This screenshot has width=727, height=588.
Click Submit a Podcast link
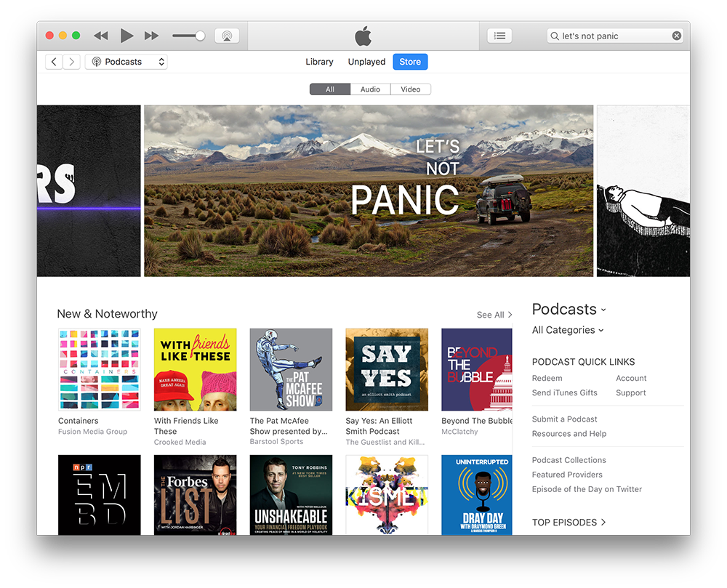tap(565, 419)
